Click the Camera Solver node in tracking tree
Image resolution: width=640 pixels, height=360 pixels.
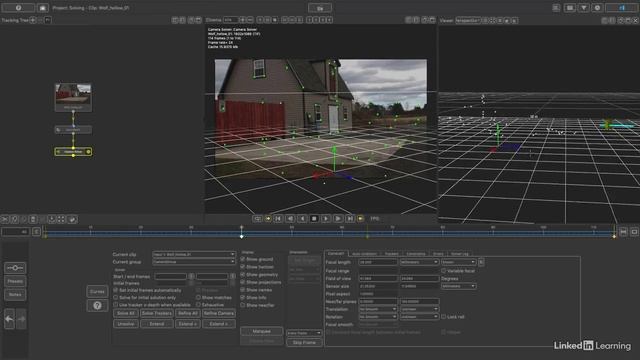tap(73, 152)
